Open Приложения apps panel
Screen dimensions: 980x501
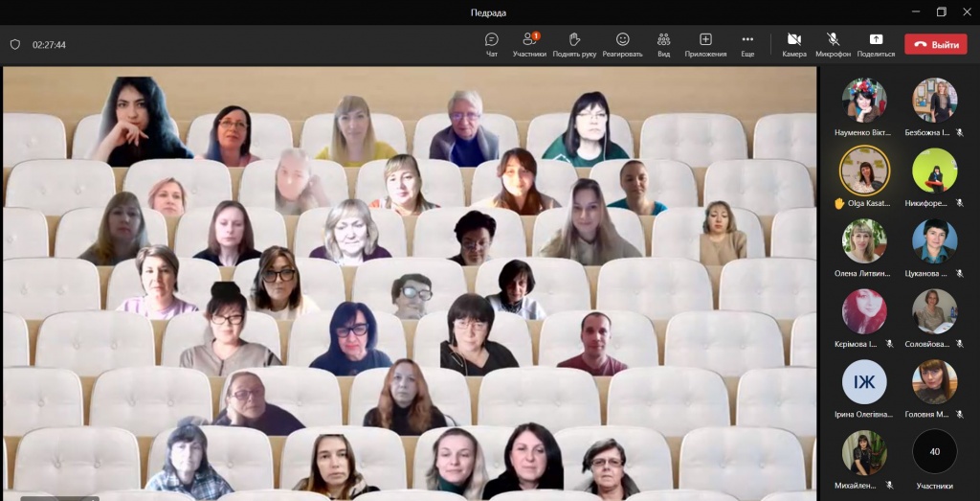pyautogui.click(x=705, y=44)
